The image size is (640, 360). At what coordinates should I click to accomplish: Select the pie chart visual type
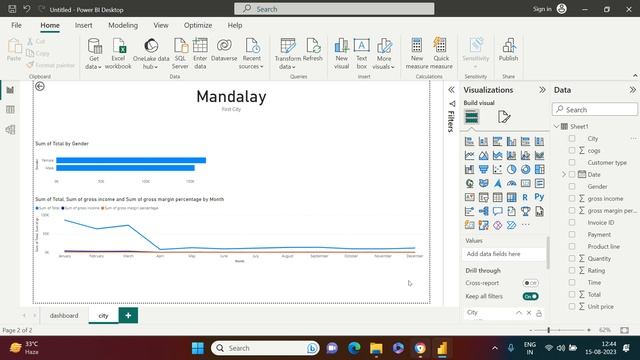(x=511, y=169)
